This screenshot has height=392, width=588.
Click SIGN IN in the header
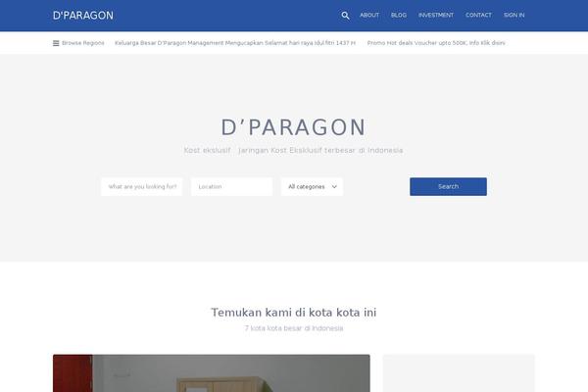tap(514, 15)
